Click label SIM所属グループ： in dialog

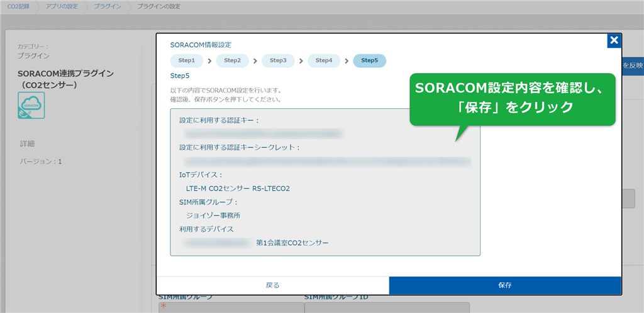(209, 202)
